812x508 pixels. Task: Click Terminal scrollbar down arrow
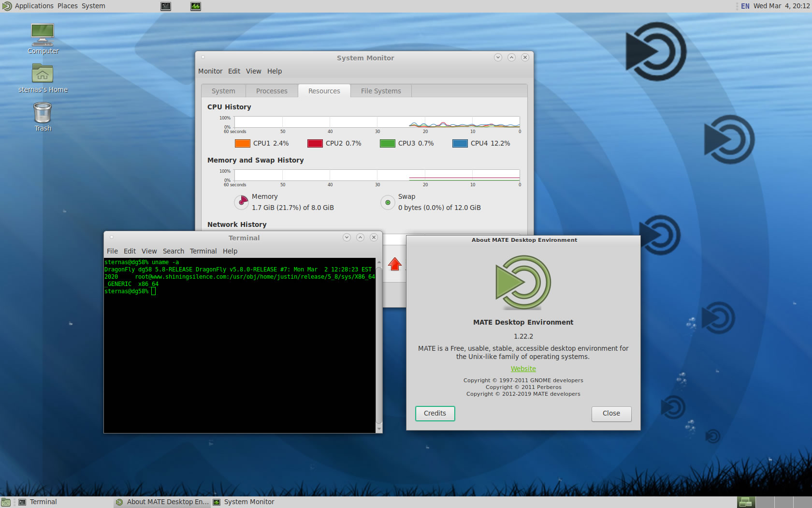[x=379, y=429]
